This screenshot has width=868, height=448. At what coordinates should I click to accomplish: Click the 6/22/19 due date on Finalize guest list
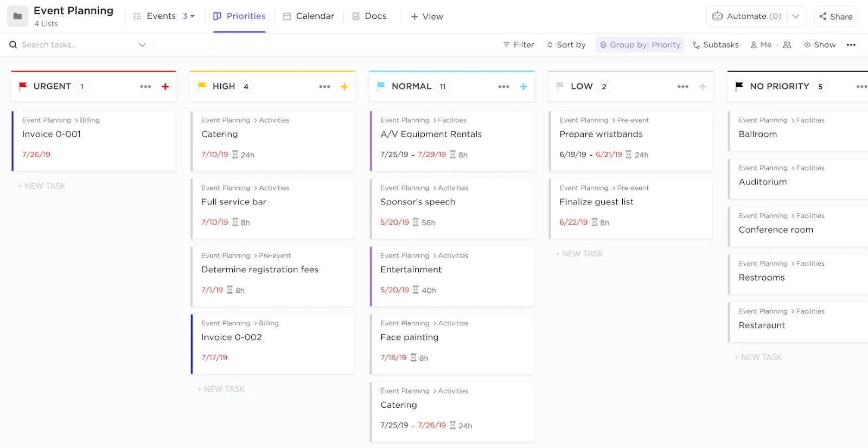[573, 222]
